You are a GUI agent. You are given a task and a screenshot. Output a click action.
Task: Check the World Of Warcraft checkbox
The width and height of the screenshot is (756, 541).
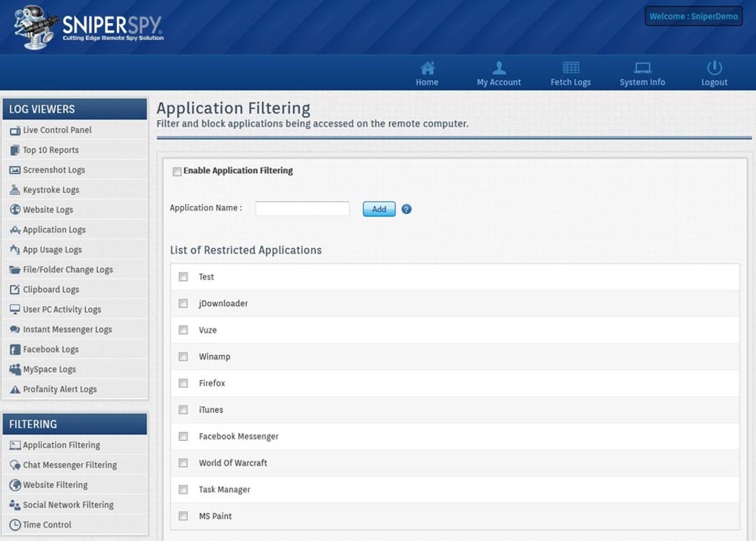pyautogui.click(x=183, y=463)
